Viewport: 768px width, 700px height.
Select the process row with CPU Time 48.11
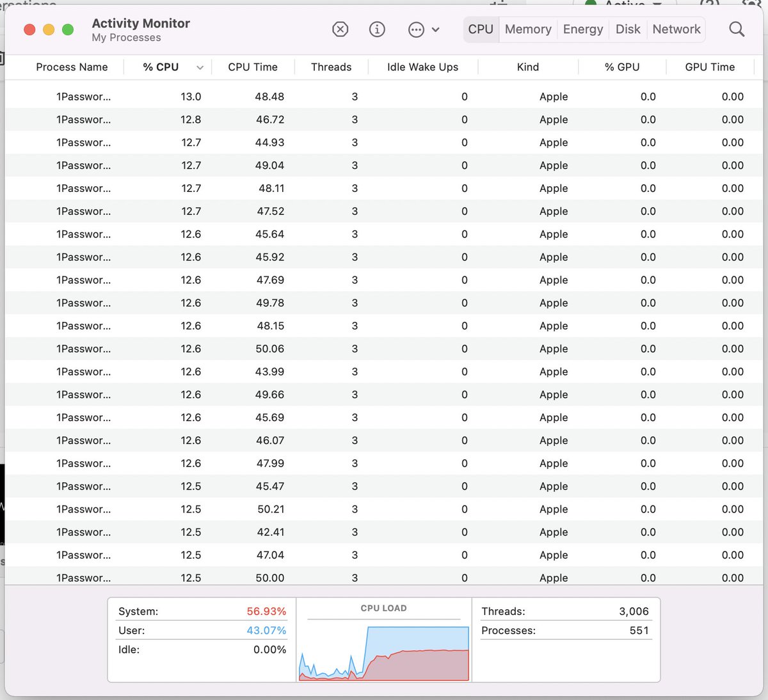click(384, 189)
